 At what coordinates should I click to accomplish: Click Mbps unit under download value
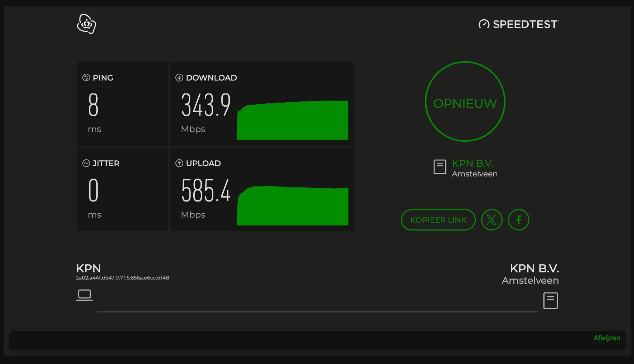(193, 129)
